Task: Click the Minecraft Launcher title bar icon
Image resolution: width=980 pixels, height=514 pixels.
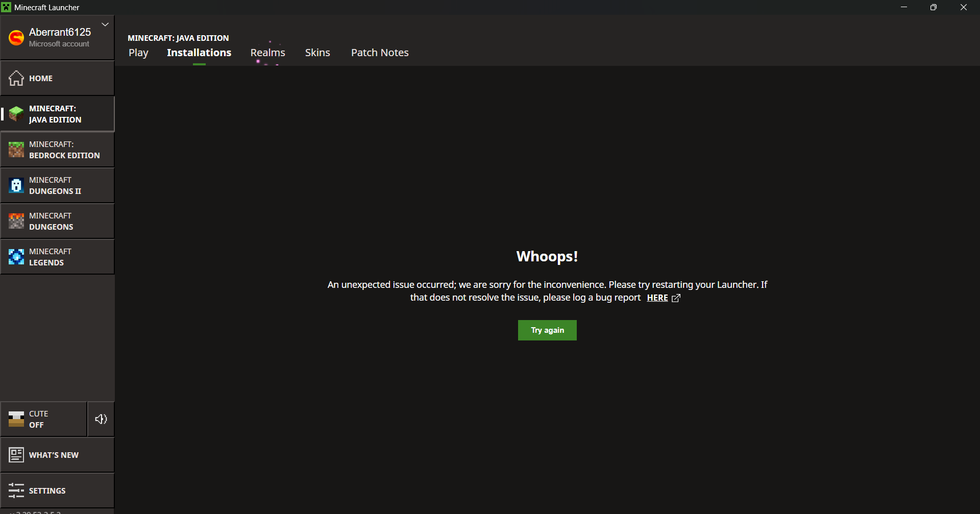Action: point(6,7)
